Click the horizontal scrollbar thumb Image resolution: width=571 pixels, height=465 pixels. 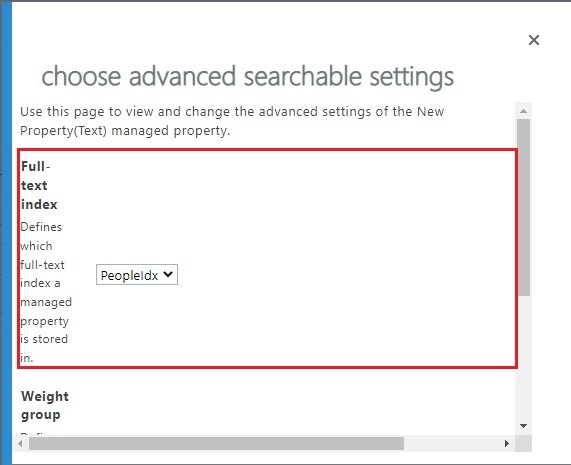pos(216,444)
